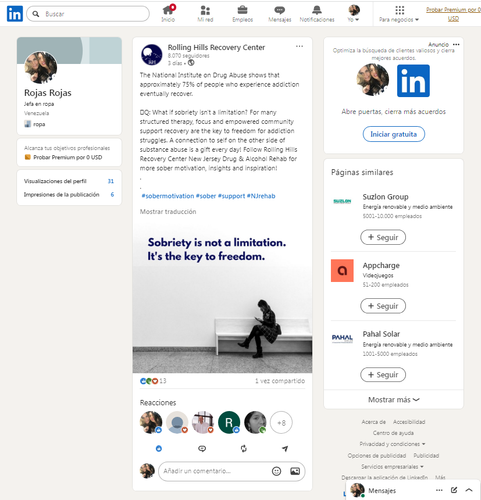Viewport: 481px width, 500px height.
Task: Show the +8 more reactions
Action: click(x=281, y=423)
